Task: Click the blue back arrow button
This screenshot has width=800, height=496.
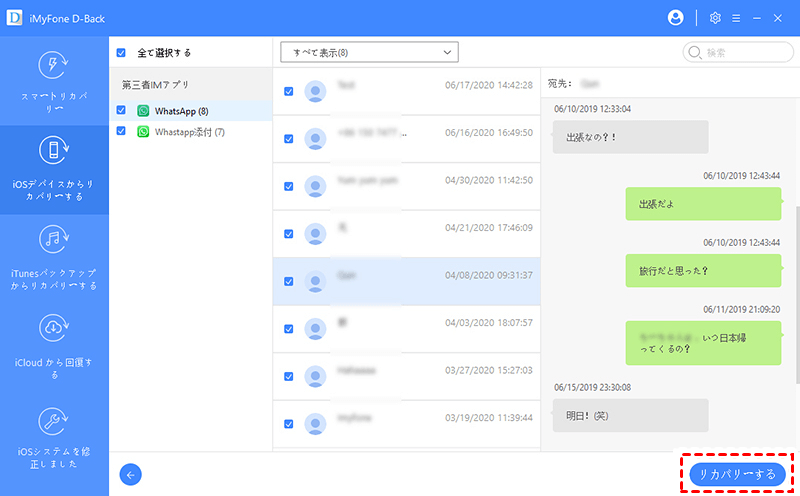Action: (x=130, y=475)
